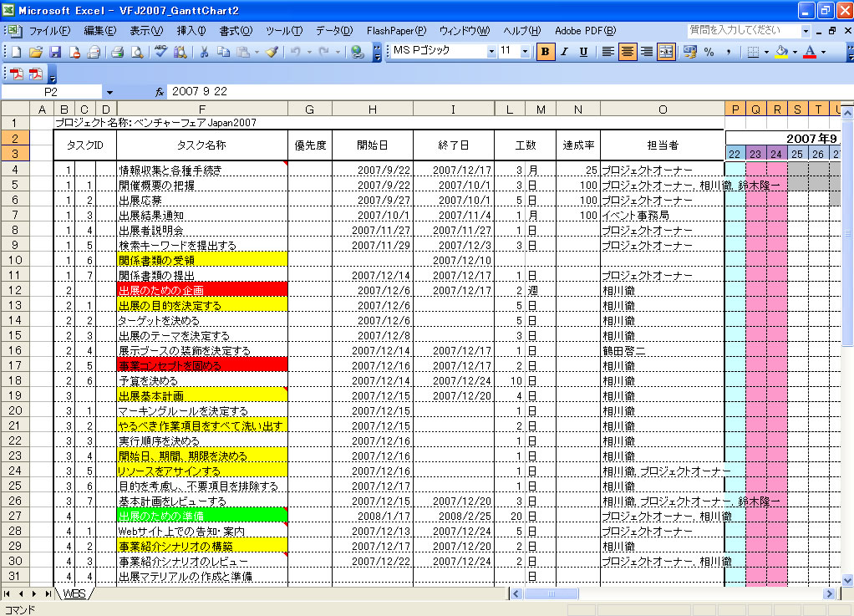Click the Save floppy disk icon
This screenshot has width=854, height=616.
[55, 52]
